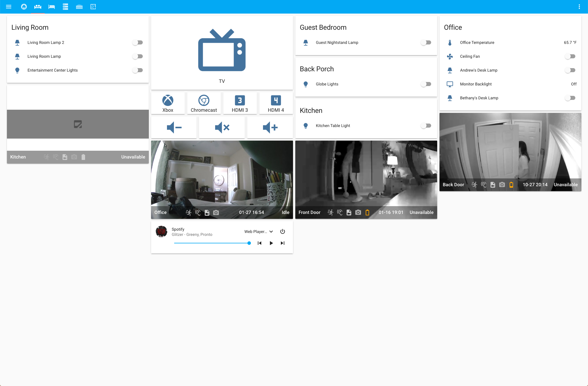The width and height of the screenshot is (588, 386).
Task: Play the Spotify track
Action: (271, 243)
